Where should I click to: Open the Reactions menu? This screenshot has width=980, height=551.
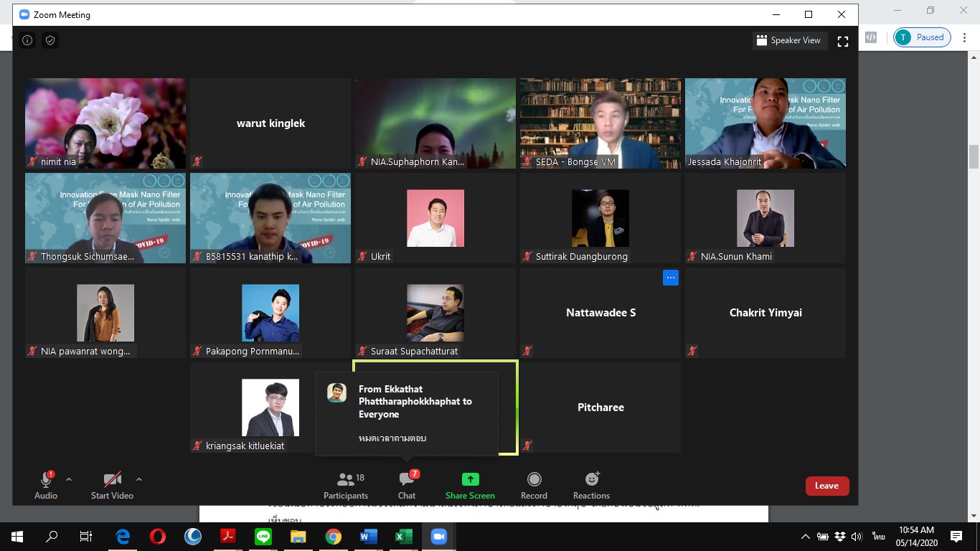click(x=591, y=486)
